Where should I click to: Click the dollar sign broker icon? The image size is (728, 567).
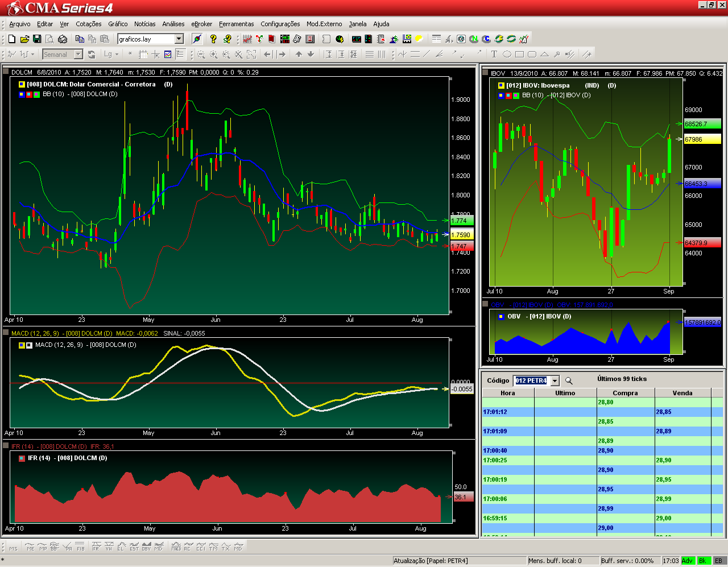pyautogui.click(x=394, y=39)
